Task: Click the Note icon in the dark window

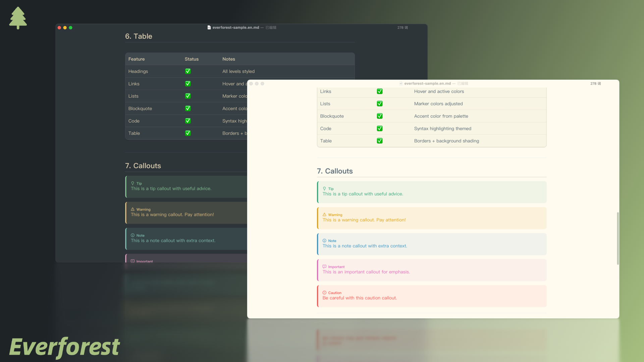Action: [133, 235]
